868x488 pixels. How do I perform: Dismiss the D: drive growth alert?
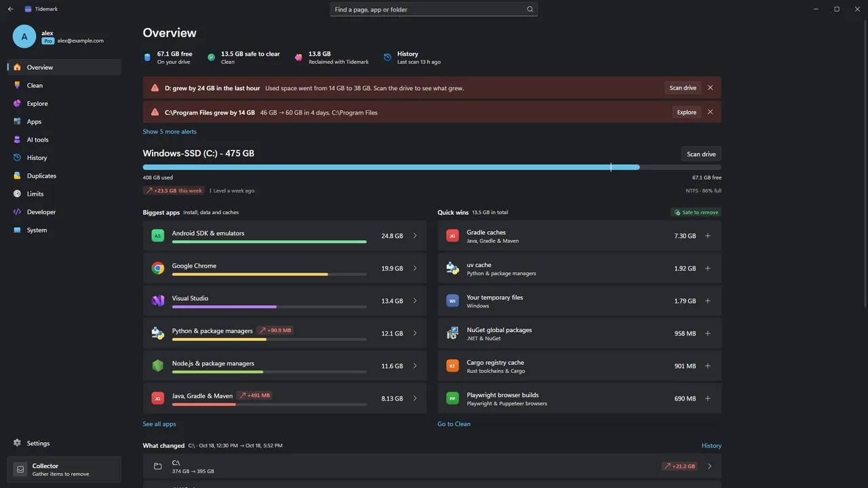[x=710, y=88]
